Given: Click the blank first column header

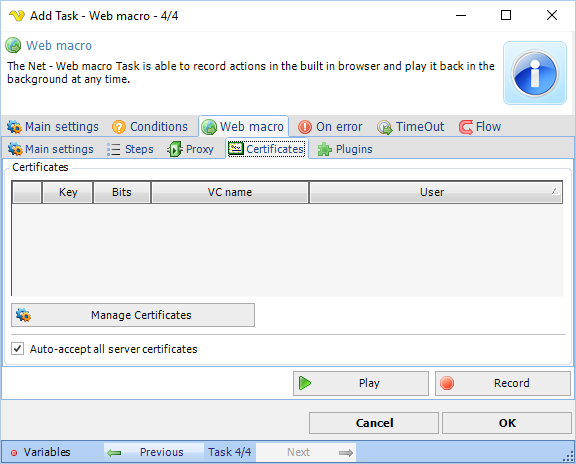Looking at the screenshot, I should pos(27,192).
